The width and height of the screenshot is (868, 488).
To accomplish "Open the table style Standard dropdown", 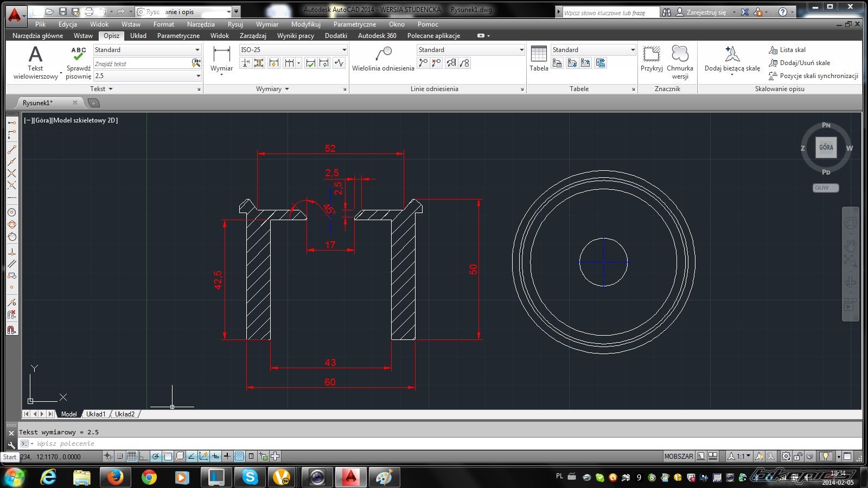I will click(593, 49).
